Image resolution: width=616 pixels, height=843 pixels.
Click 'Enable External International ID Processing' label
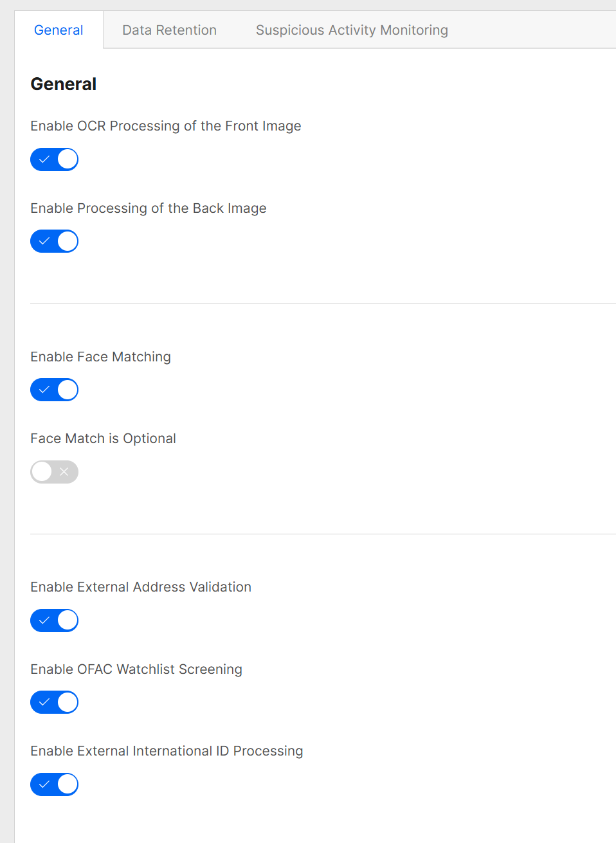167,751
